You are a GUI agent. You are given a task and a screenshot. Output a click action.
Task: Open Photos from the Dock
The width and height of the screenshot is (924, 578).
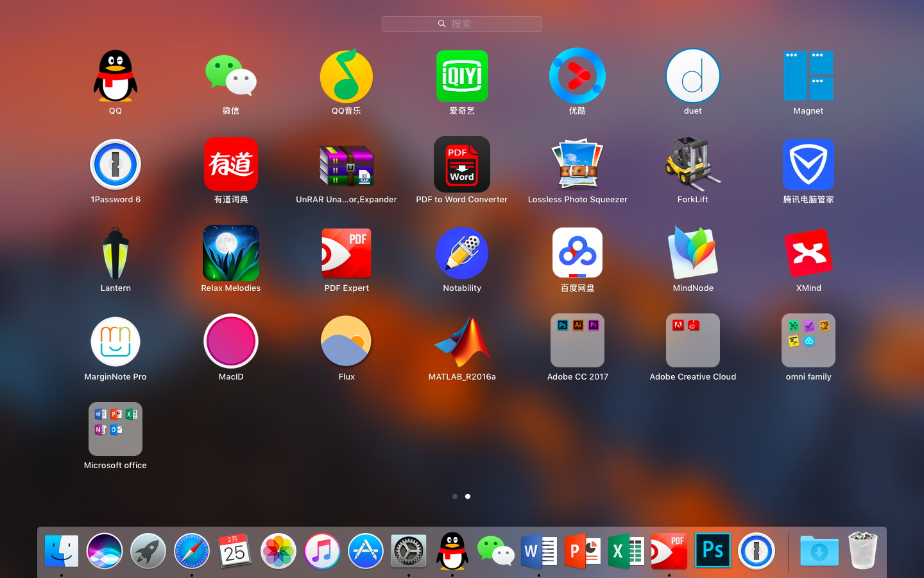tap(278, 551)
